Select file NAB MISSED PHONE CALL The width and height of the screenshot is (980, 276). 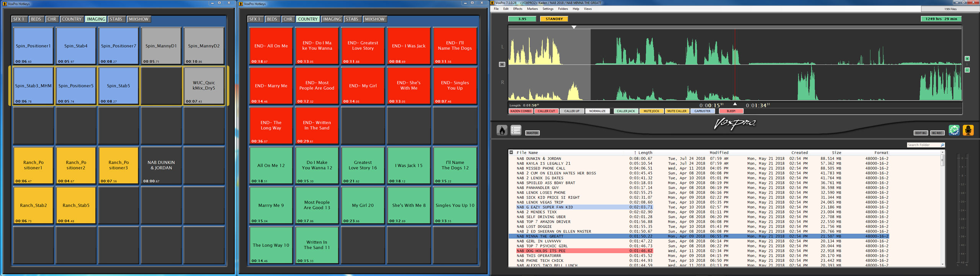pyautogui.click(x=699, y=168)
